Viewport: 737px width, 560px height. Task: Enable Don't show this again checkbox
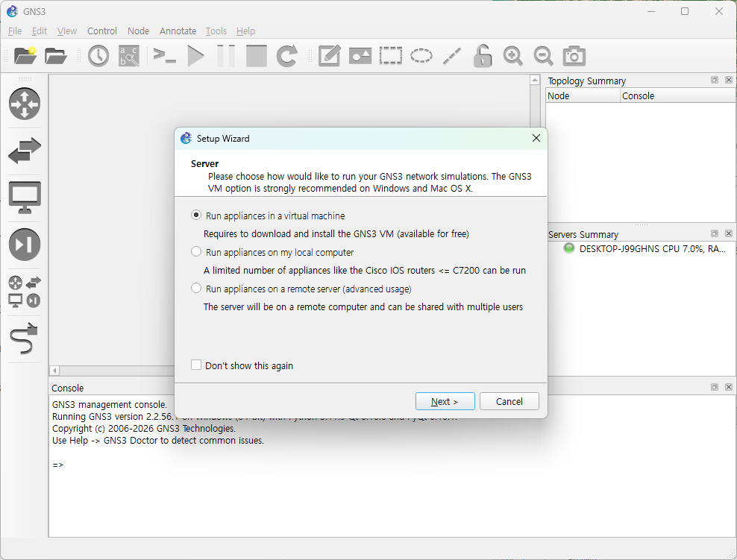tap(196, 365)
